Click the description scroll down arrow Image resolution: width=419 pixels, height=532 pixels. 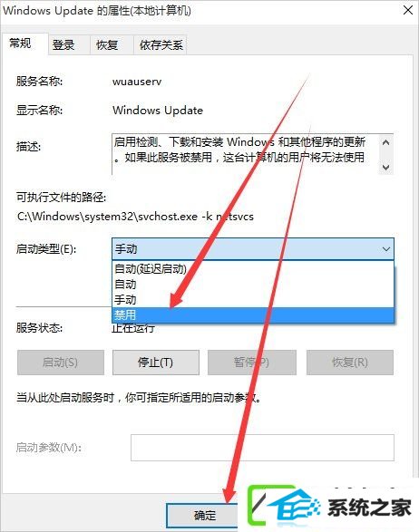[x=385, y=167]
